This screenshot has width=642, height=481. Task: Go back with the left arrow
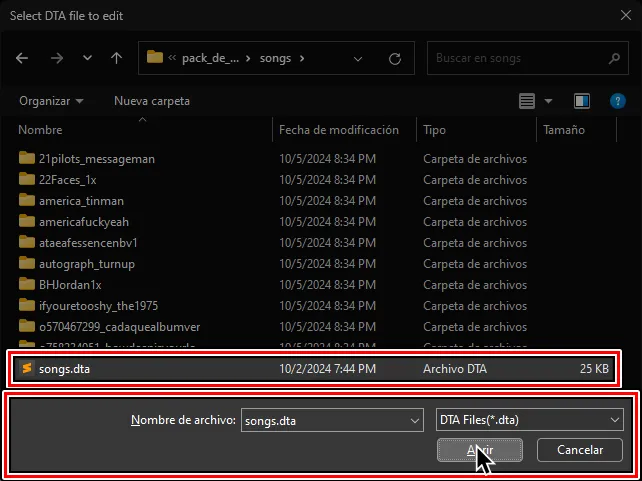[22, 58]
